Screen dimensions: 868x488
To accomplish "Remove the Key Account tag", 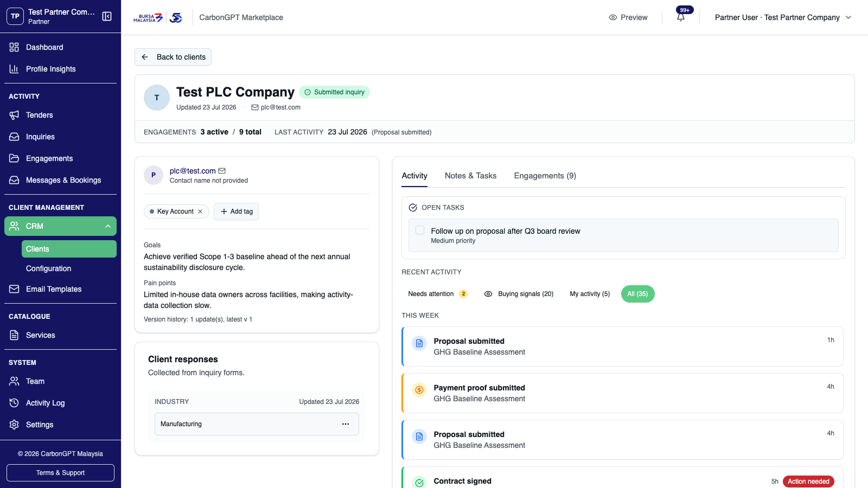I will pos(200,211).
